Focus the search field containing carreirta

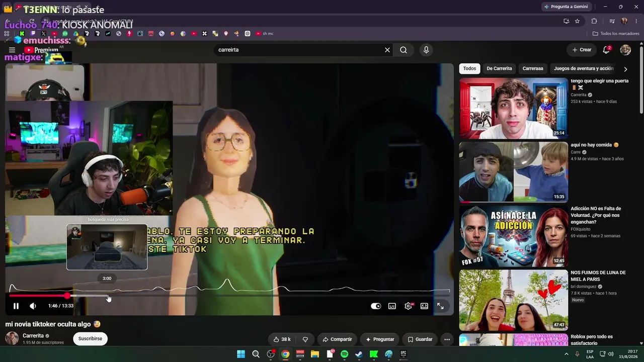299,50
